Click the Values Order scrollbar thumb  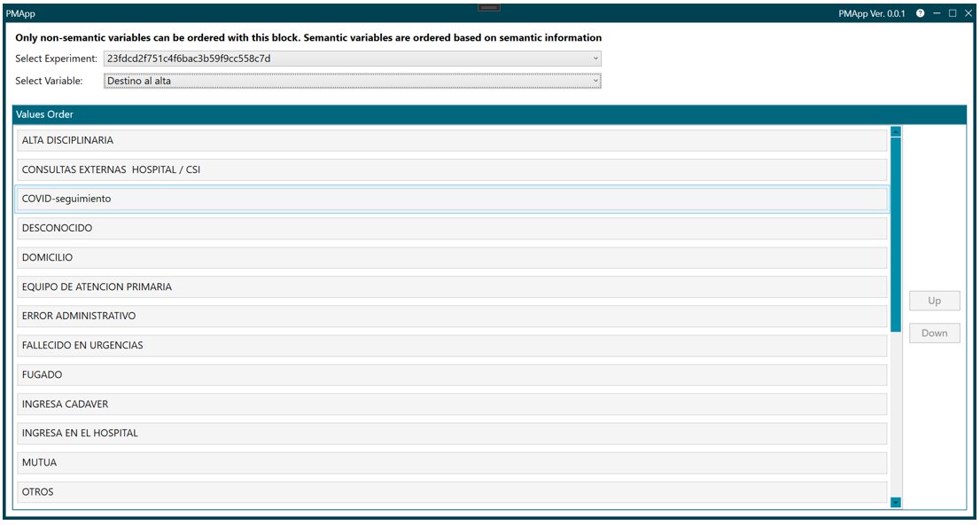point(896,234)
